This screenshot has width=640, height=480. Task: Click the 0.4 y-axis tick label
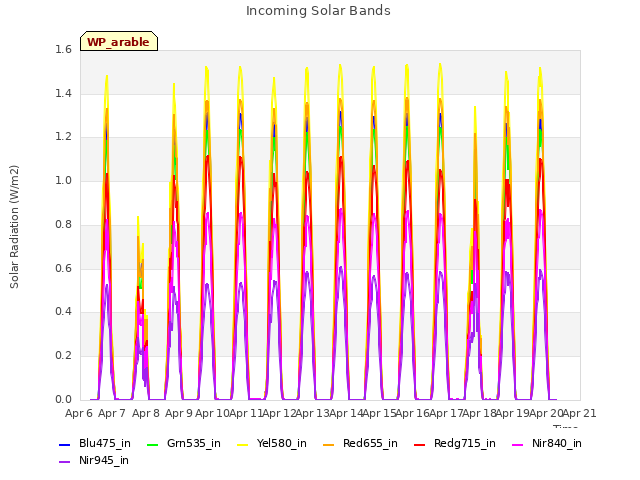click(x=63, y=311)
